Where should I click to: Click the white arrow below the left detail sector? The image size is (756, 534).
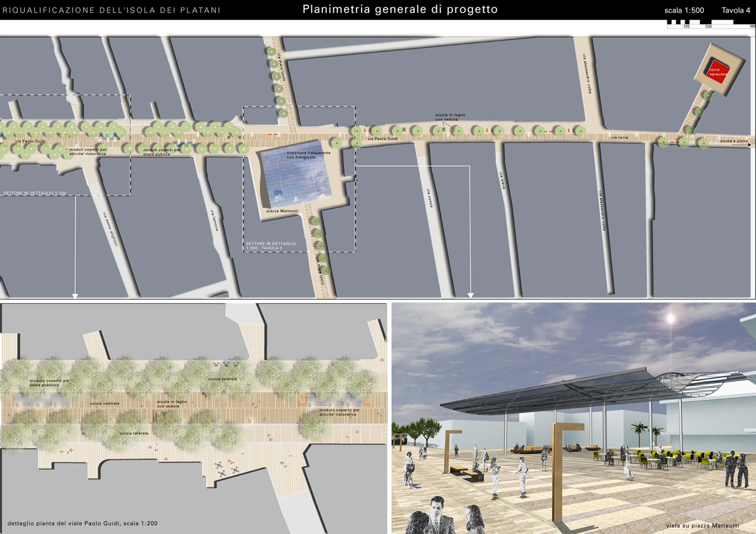76,295
